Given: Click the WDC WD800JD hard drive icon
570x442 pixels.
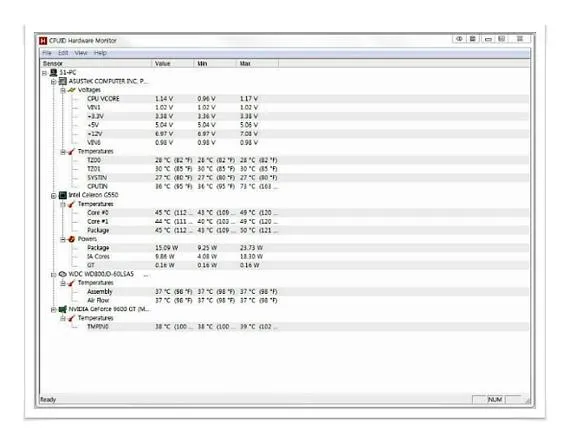Looking at the screenshot, I should coord(63,274).
